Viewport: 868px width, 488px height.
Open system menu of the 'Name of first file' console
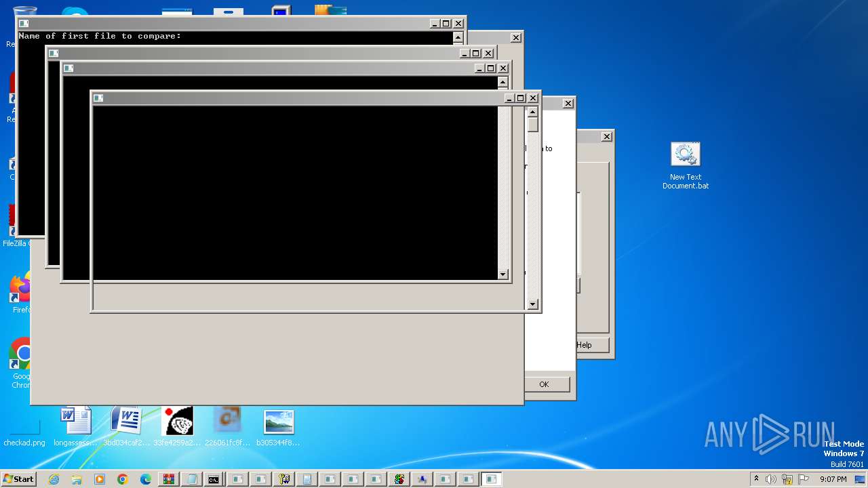(24, 24)
